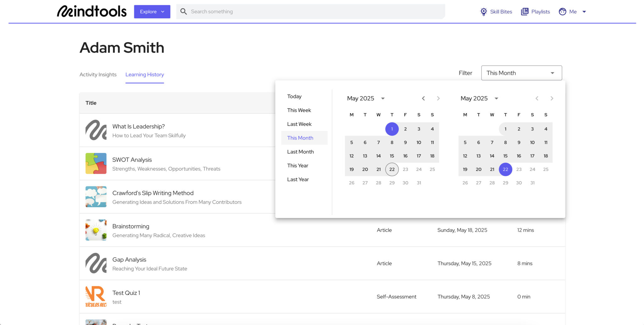This screenshot has height=325, width=644.
Task: Advance the right calendar with next month arrow
Action: [x=552, y=98]
